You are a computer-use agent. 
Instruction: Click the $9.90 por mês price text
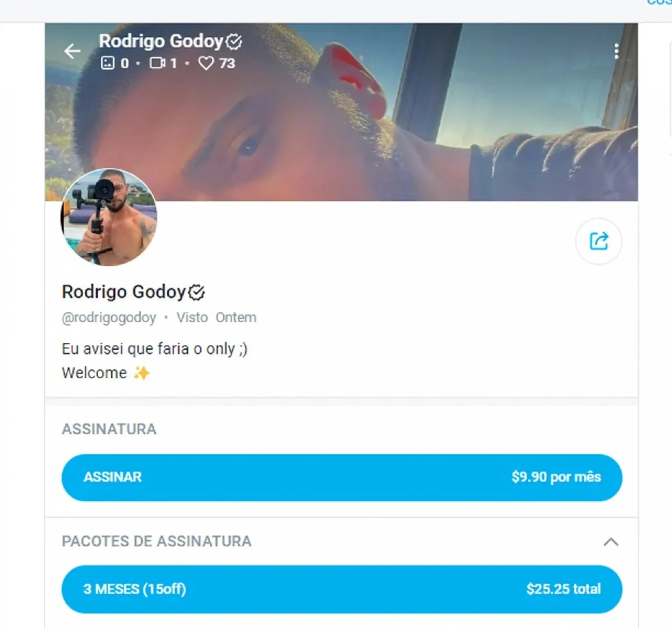(556, 477)
